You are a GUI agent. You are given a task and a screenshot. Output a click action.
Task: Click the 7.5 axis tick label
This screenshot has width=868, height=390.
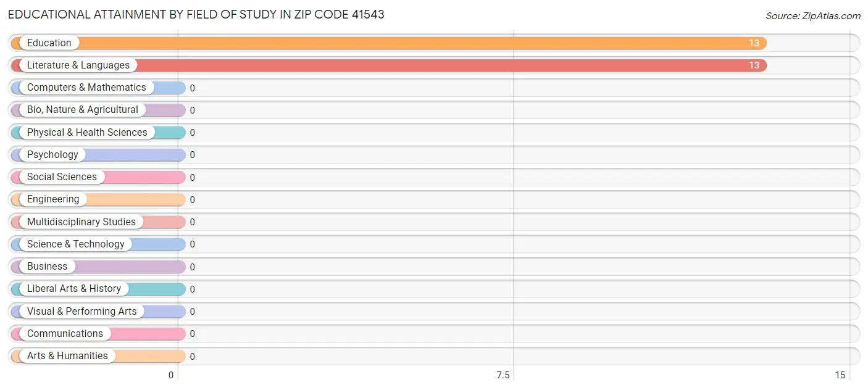[504, 375]
